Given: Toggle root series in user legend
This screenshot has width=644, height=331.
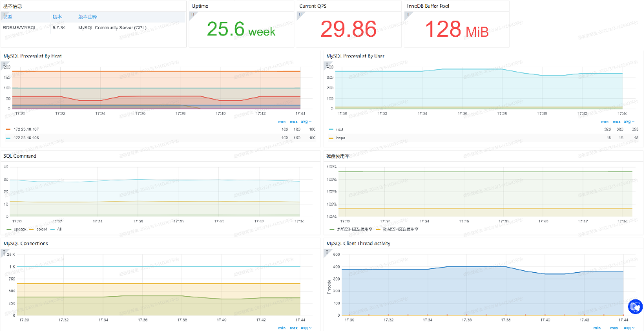Looking at the screenshot, I should click(x=339, y=129).
